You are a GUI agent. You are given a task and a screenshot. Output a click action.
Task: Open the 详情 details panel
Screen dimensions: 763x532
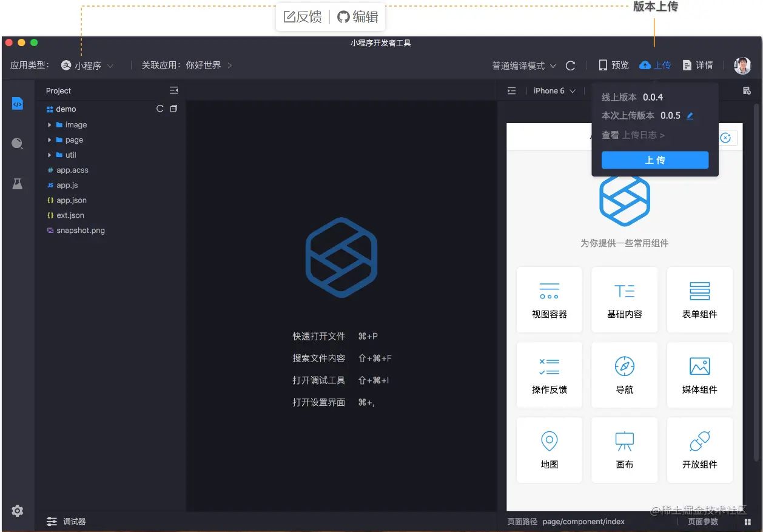(x=697, y=66)
